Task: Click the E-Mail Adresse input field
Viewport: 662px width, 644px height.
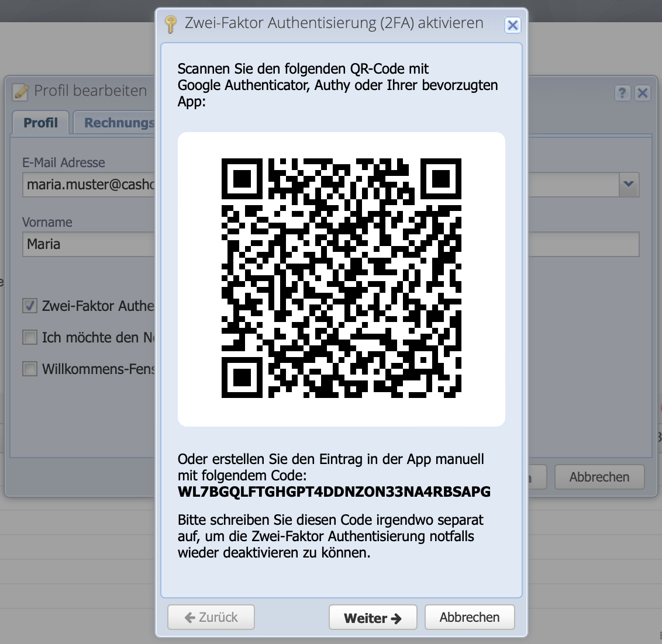Action: click(88, 185)
